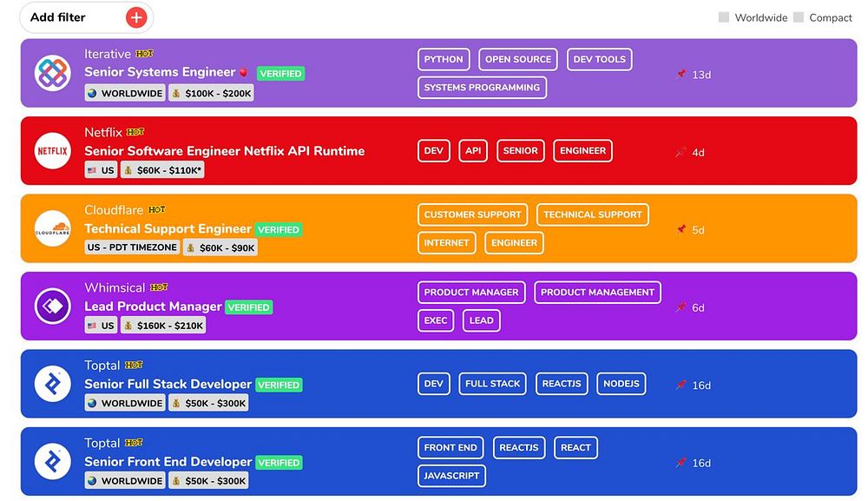Click pin icon on Senior Full Stack Developer row
Viewport: 868px width, 501px height.
click(x=681, y=385)
